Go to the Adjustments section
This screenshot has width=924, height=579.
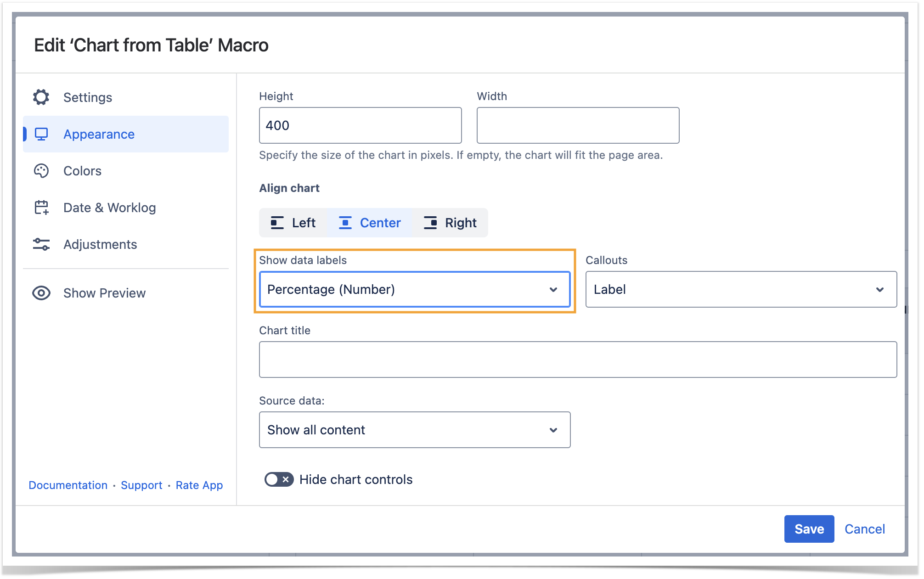100,244
